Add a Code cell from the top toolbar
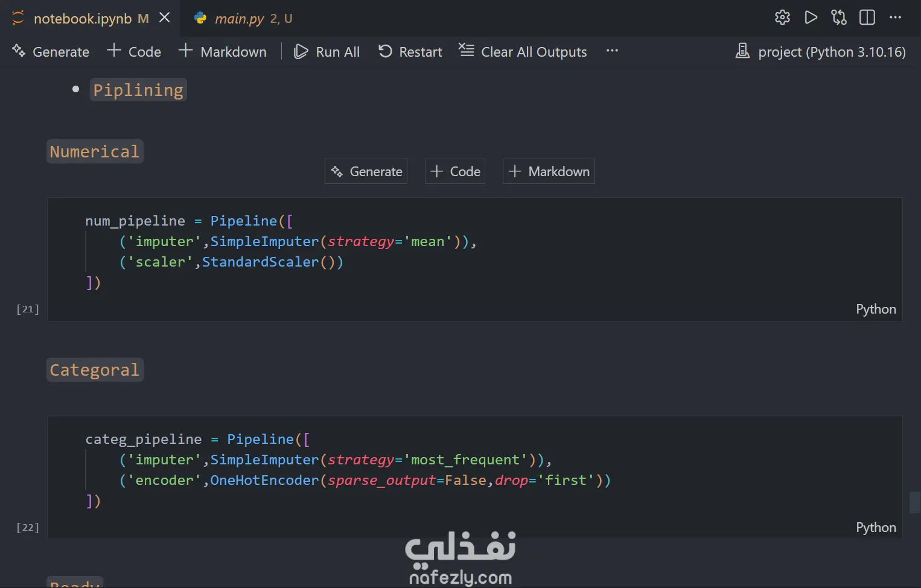 tap(134, 52)
